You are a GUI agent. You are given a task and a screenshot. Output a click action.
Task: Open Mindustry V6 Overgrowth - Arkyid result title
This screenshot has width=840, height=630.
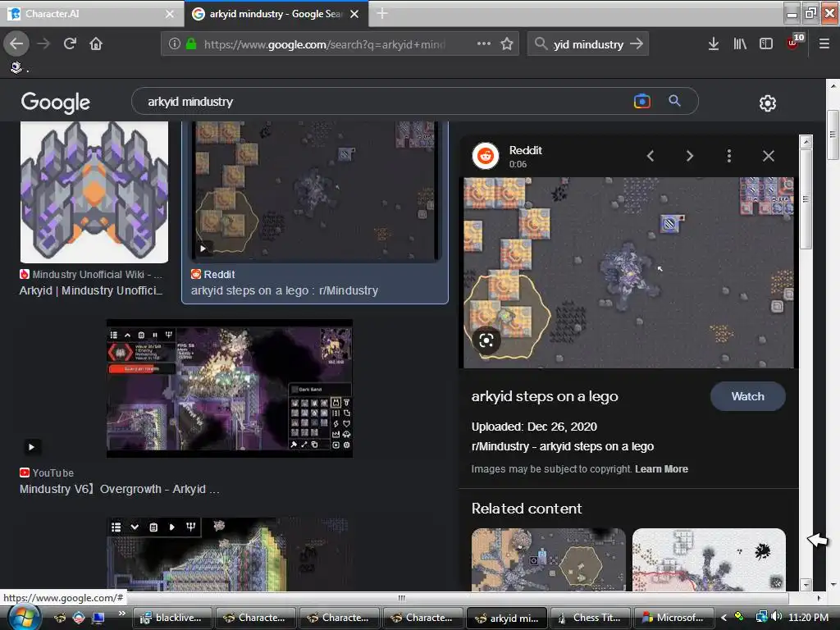pyautogui.click(x=120, y=489)
